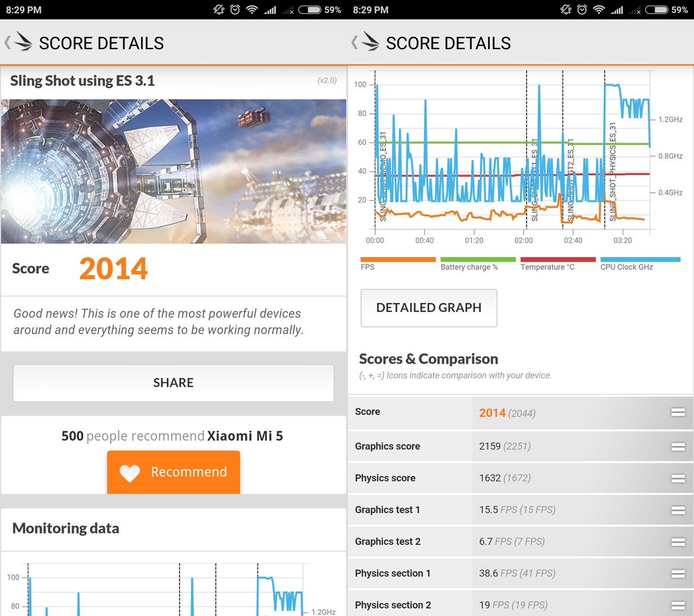Tap the 'Sling Shot using ES 3.1' title
The width and height of the screenshot is (694, 616).
82,81
